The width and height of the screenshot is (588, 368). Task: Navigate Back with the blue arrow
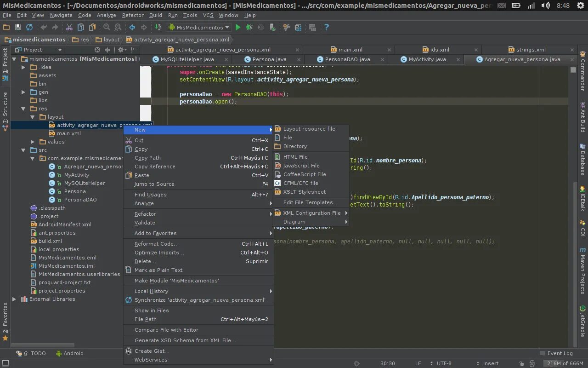132,28
